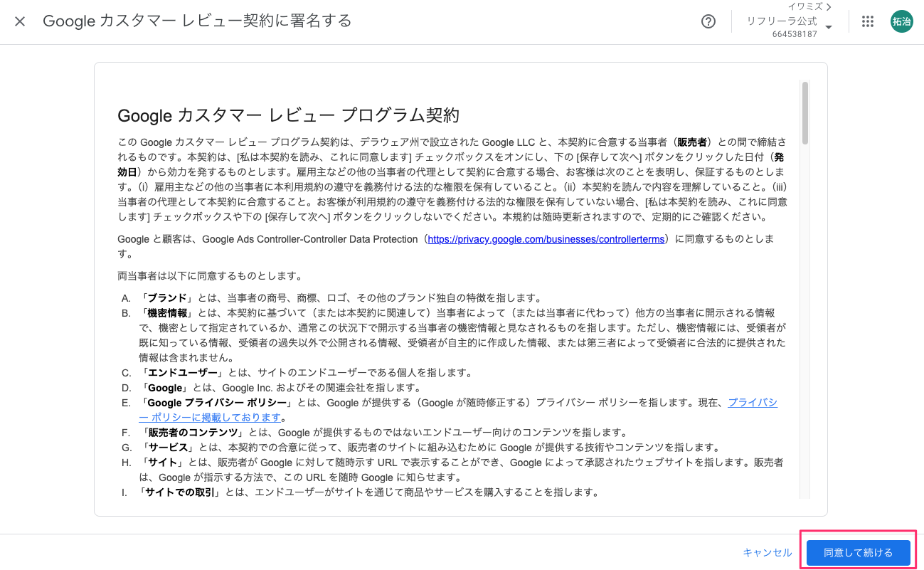Click the キャンセル button

coord(767,553)
